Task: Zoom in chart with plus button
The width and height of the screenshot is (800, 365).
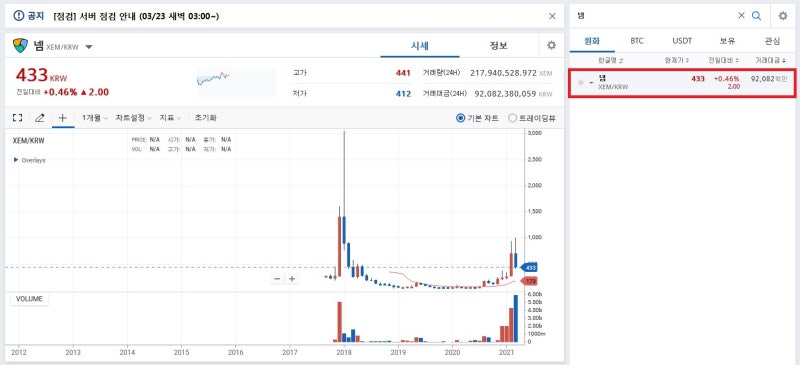Action: click(292, 279)
